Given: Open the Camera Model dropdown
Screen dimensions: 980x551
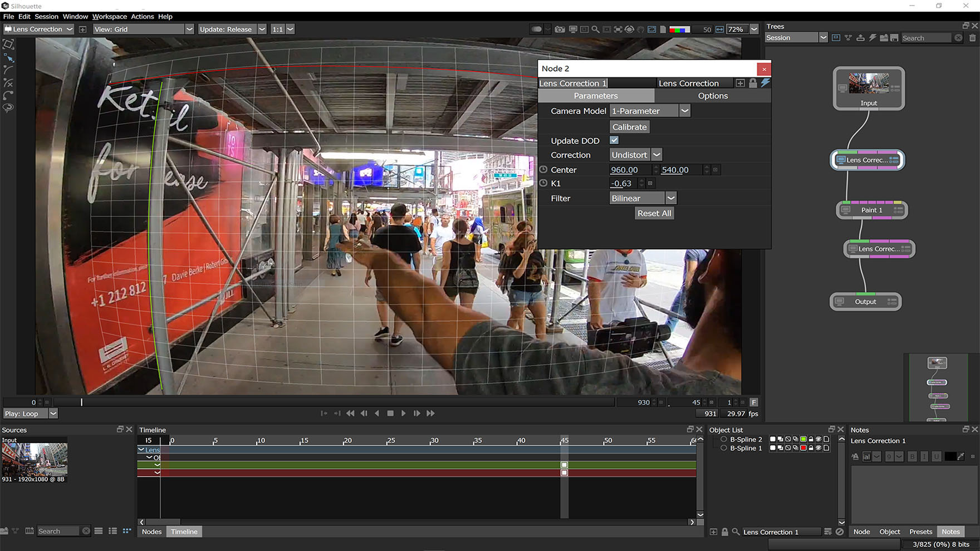Looking at the screenshot, I should pyautogui.click(x=685, y=111).
